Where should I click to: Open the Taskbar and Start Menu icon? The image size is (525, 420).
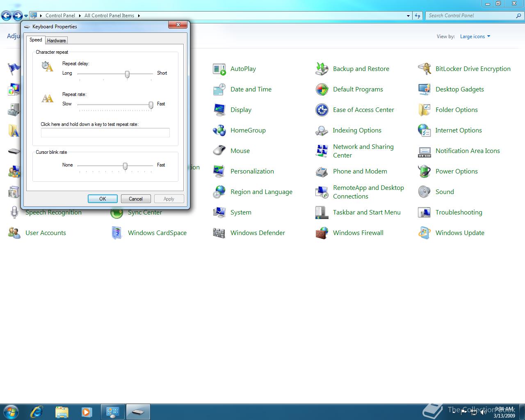click(322, 212)
